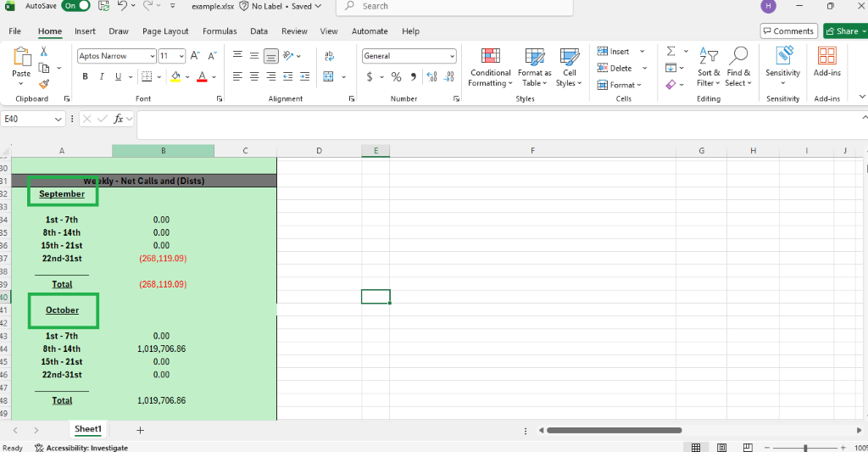The height and width of the screenshot is (452, 868).
Task: Open the Customize Quick Access Toolbar dropdown
Action: pos(173,6)
